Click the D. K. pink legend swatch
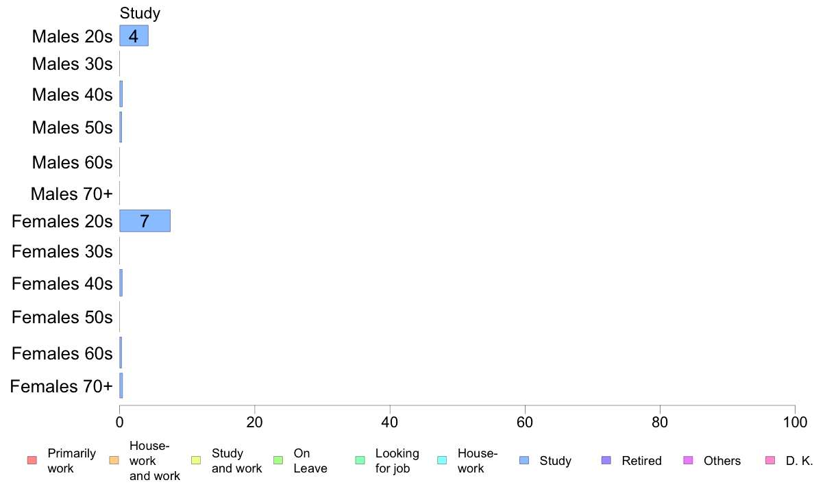814x504 pixels. tap(770, 460)
